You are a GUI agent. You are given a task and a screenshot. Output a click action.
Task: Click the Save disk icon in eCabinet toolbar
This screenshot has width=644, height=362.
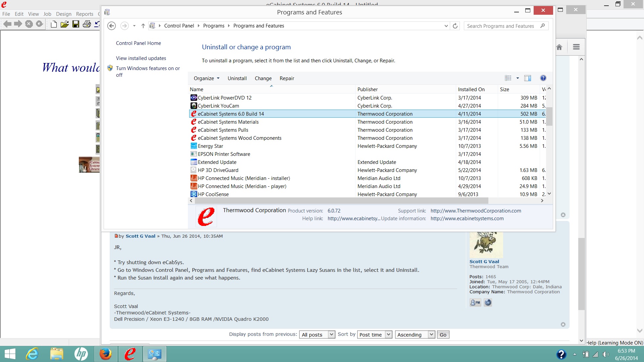[76, 24]
